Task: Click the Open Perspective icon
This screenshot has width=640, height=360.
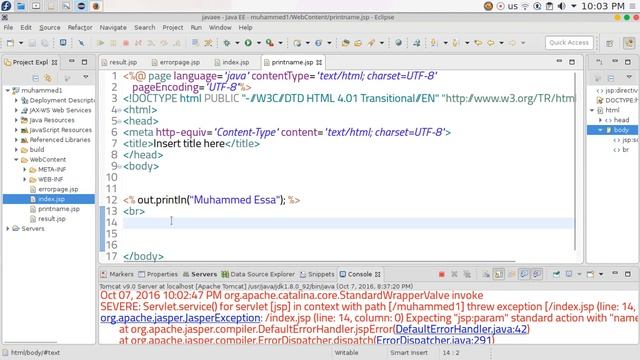Action: 609,43
